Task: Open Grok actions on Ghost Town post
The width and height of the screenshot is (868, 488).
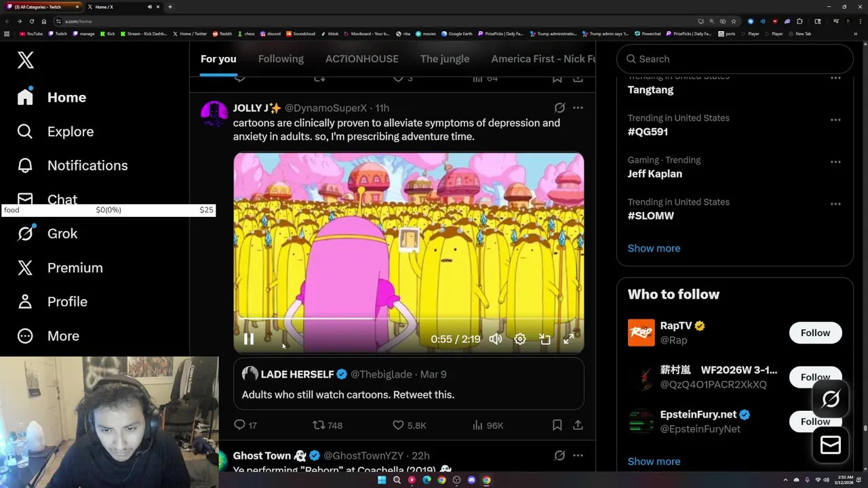Action: tap(559, 455)
